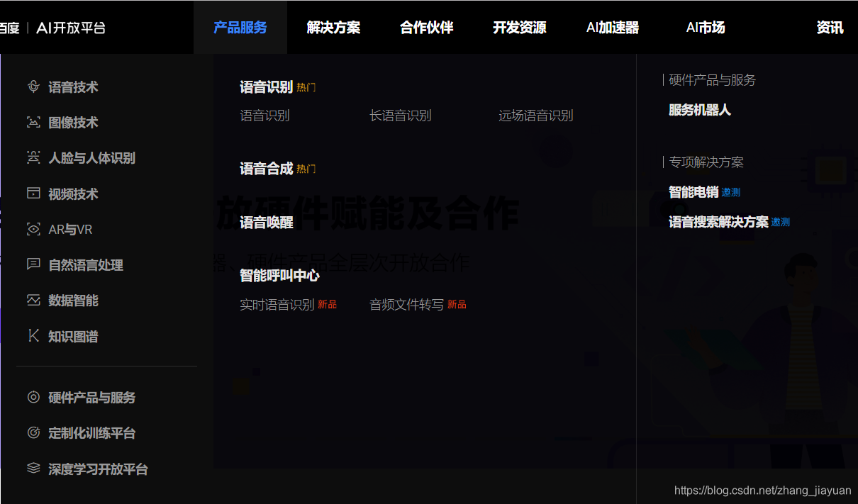Click the face icon beside 人脸与人体识别
The height and width of the screenshot is (504, 858).
click(33, 157)
